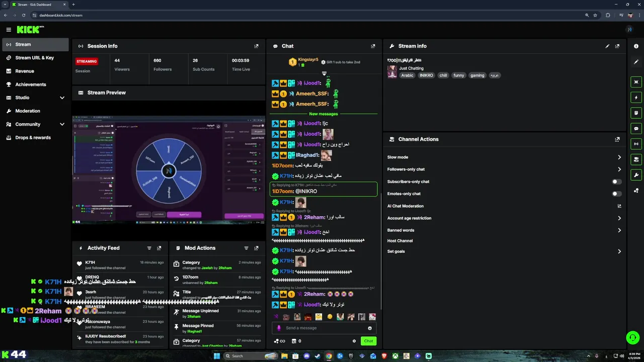The height and width of the screenshot is (362, 644).
Task: Open emoji picker in message box
Action: (370, 328)
